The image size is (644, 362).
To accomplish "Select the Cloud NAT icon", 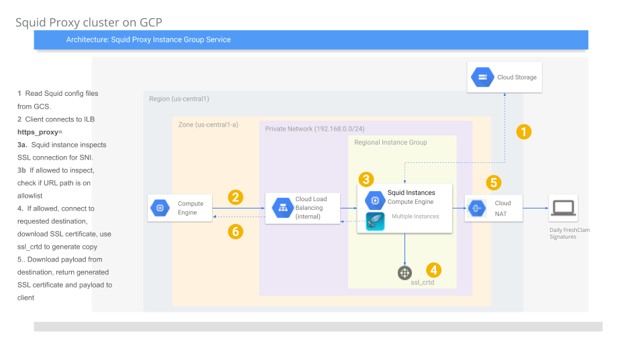I will coord(476,208).
